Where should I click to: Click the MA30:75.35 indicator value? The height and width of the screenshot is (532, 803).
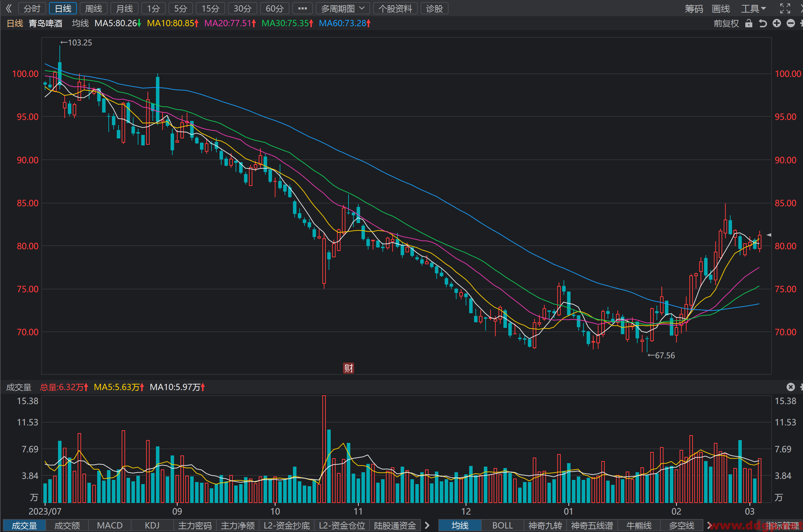pyautogui.click(x=287, y=23)
